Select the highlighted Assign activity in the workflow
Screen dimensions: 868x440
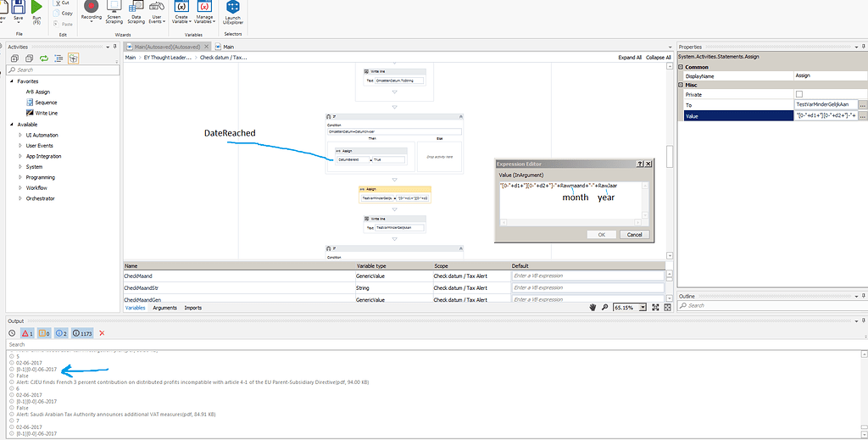[x=395, y=194]
